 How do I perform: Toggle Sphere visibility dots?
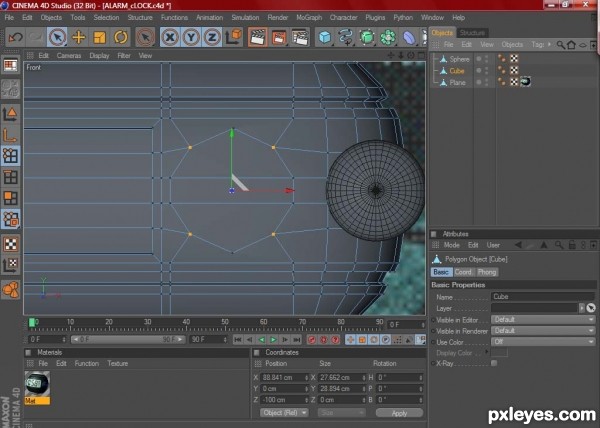coord(486,59)
